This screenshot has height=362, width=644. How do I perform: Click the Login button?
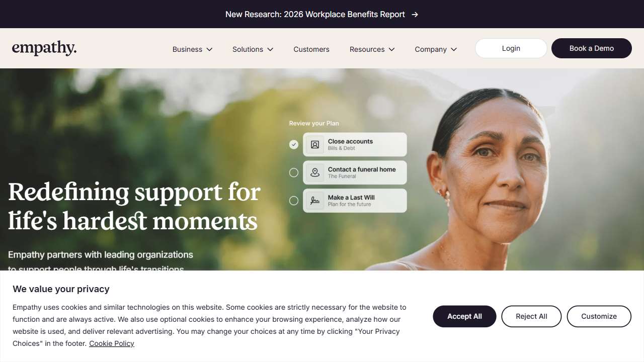[x=511, y=48]
